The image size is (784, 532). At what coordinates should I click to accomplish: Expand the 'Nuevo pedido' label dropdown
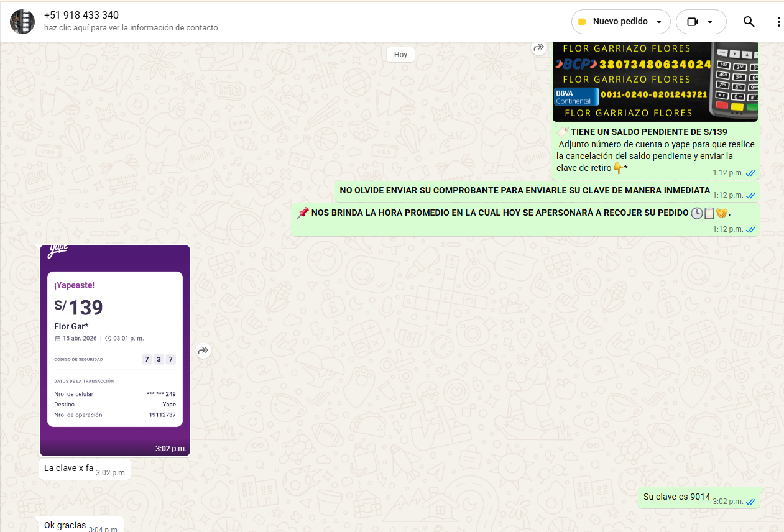658,22
